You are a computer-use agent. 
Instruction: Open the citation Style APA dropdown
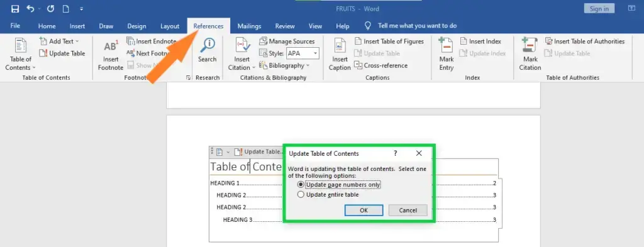(303, 53)
